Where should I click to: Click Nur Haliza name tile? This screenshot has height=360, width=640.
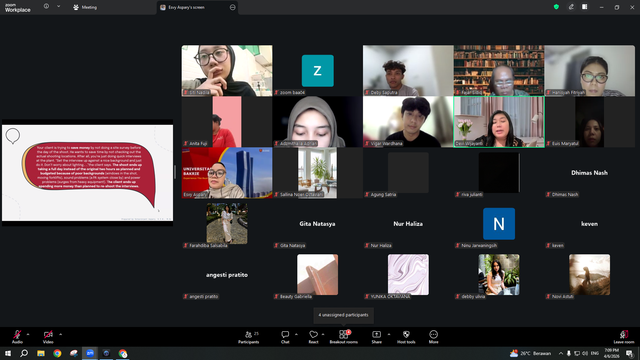pos(408,224)
